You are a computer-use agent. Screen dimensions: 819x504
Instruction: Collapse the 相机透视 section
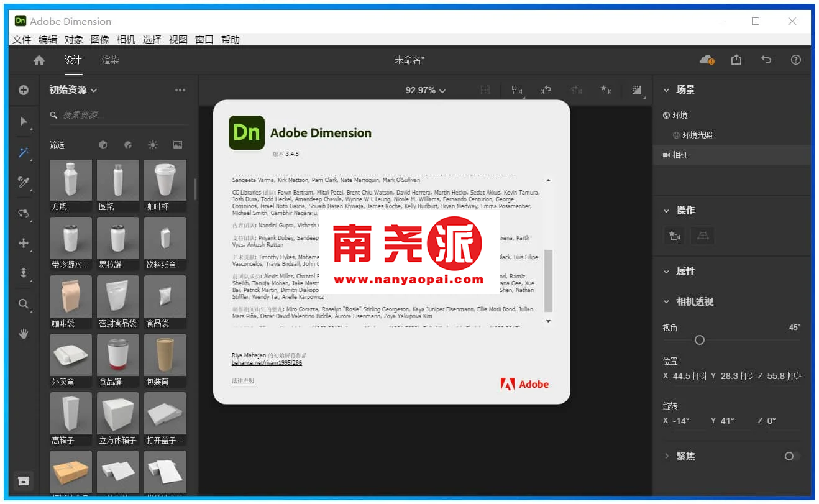click(667, 302)
